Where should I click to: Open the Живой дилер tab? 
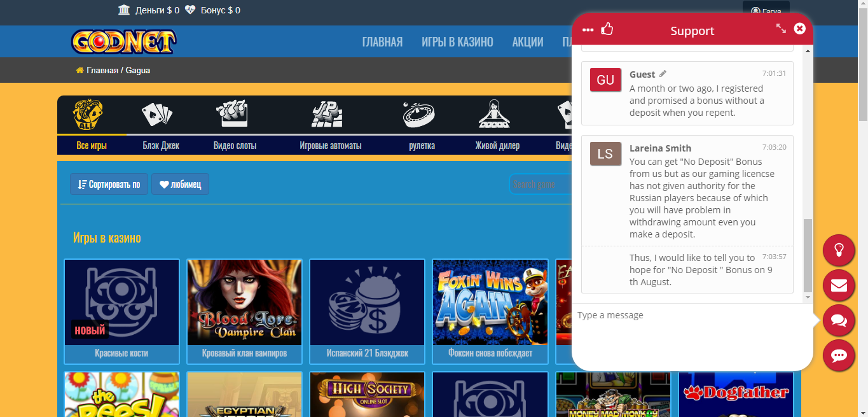coord(497,145)
